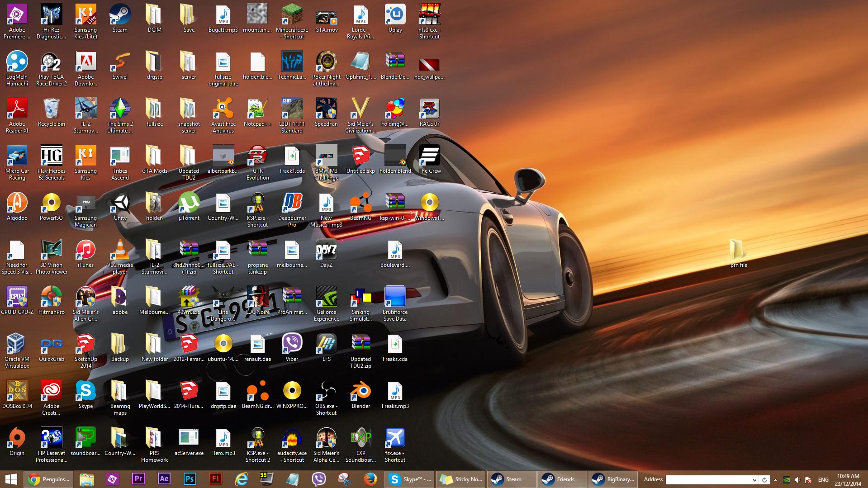Launch Premiere Pro from taskbar

tap(138, 479)
